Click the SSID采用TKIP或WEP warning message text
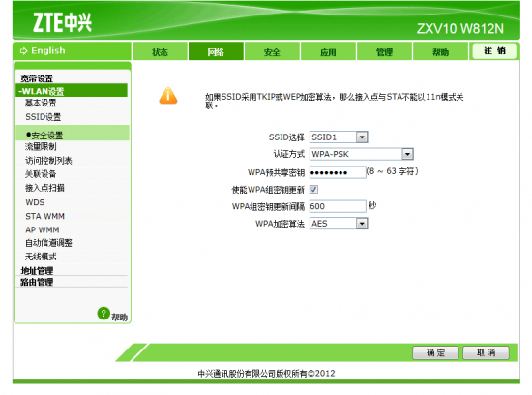Screen dimensions: 532x395 coord(335,101)
